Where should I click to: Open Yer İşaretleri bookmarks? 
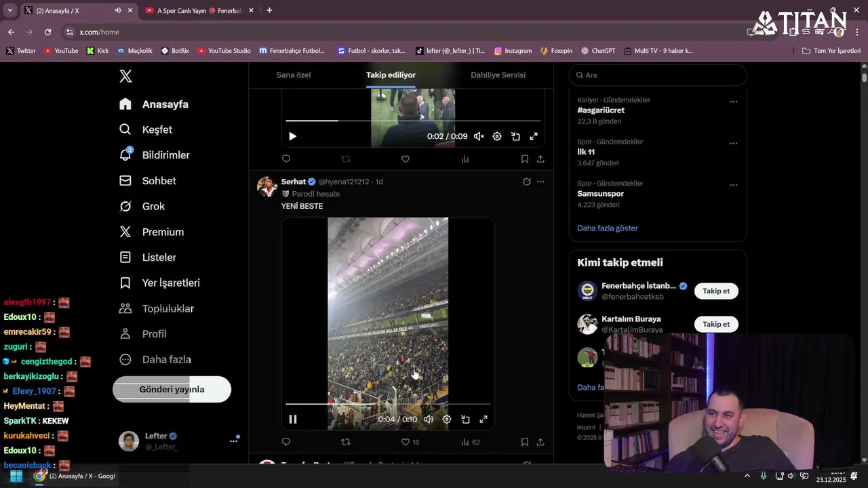pyautogui.click(x=159, y=283)
